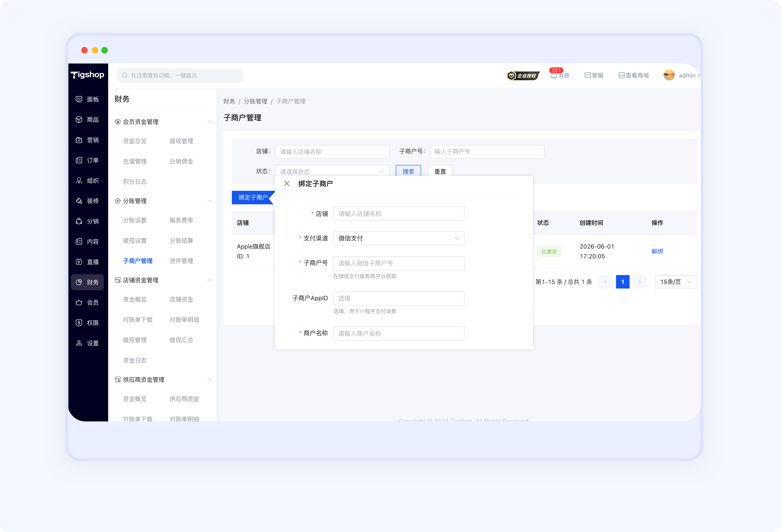Open the 请选择状态 status dropdown

332,171
